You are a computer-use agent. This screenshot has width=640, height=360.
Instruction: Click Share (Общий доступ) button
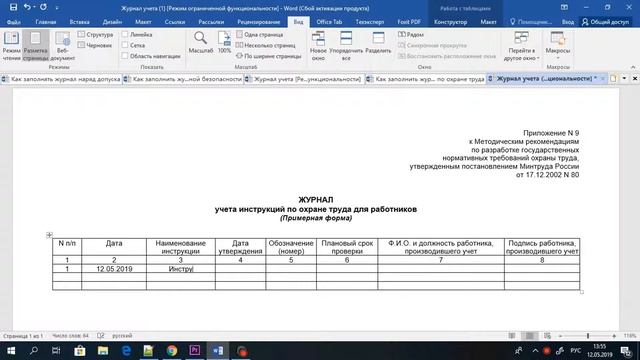point(605,22)
